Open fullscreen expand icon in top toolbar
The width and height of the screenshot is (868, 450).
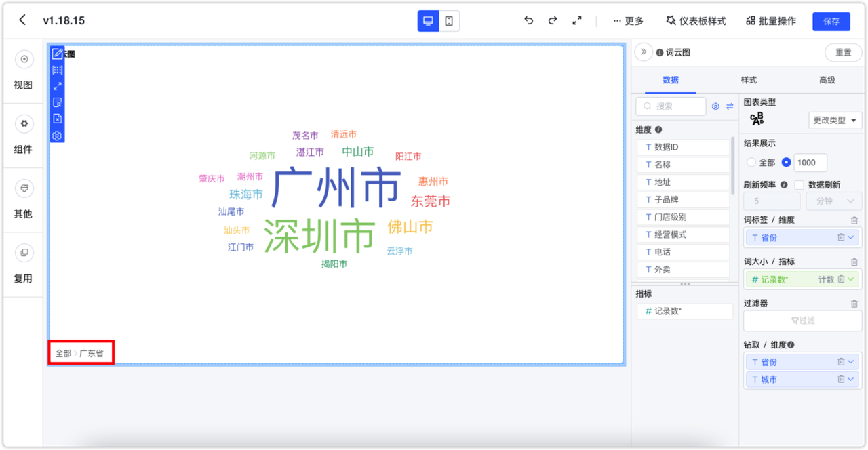pyautogui.click(x=577, y=21)
